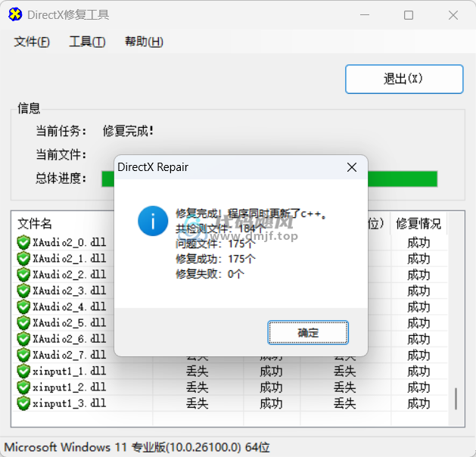The image size is (476, 457).
Task: Click shield icon beside xinput1_1.dll
Action: 23,371
